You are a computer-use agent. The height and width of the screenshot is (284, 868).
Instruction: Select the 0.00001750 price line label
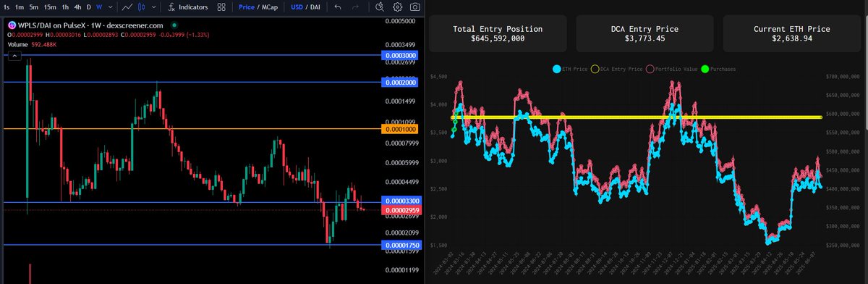(400, 246)
